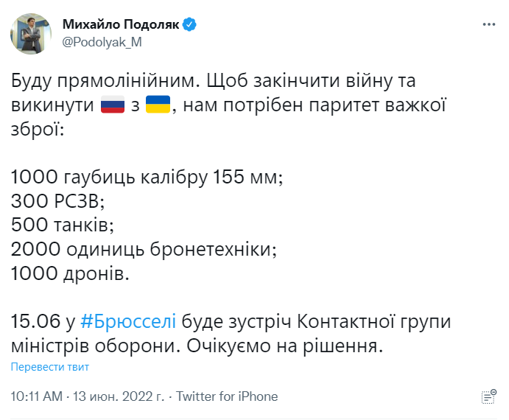The height and width of the screenshot is (420, 509).
Task: Open the @Podolyak_M handle link
Action: [x=101, y=42]
